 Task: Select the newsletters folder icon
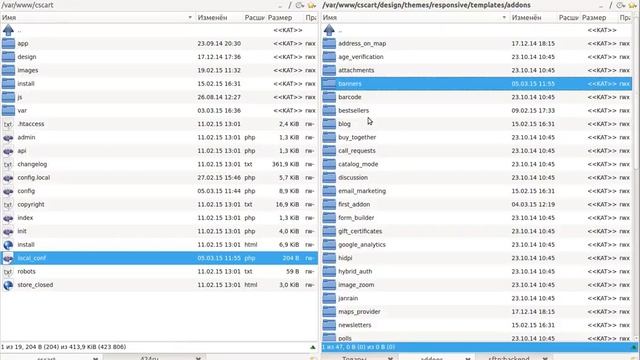click(329, 325)
